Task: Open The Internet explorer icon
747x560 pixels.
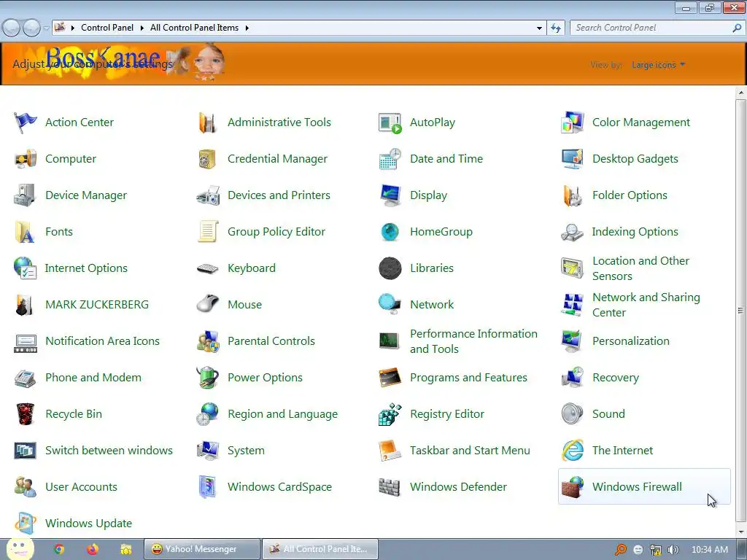Action: [x=572, y=451]
